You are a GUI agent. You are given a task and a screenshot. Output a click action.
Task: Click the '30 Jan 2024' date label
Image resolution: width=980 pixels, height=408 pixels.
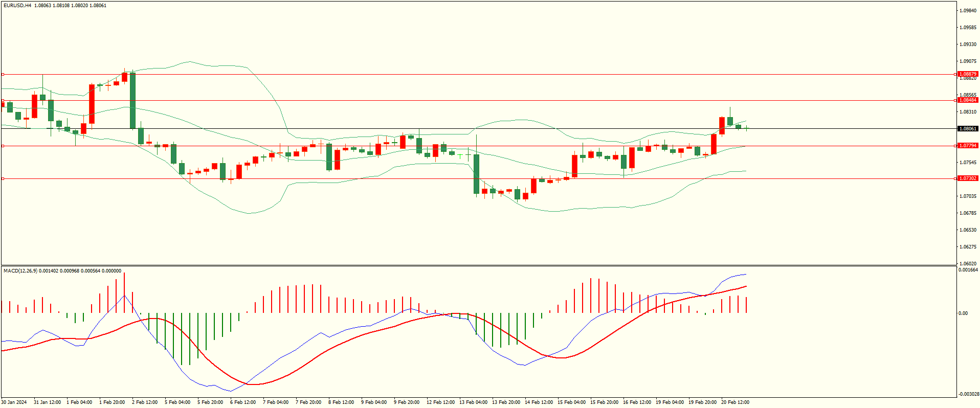[14, 402]
